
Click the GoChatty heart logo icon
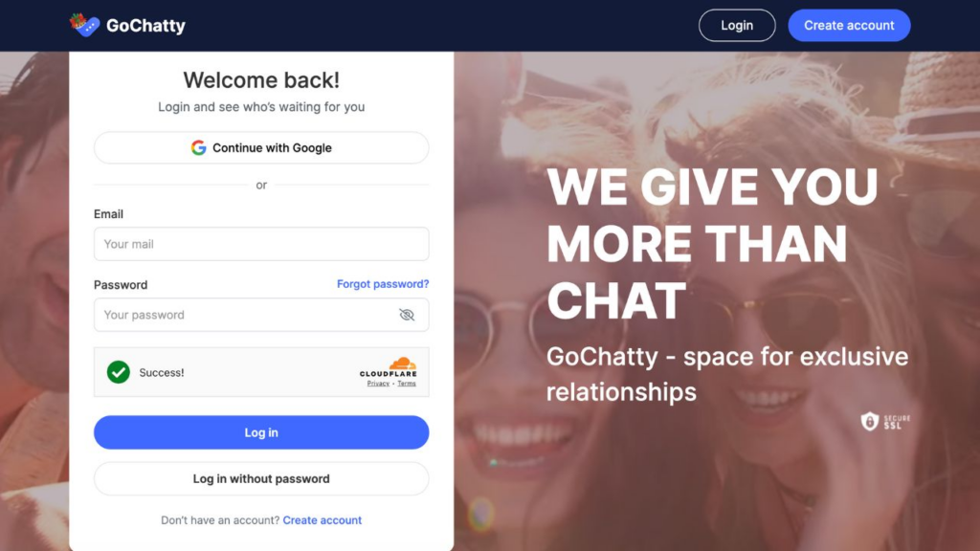pos(84,25)
